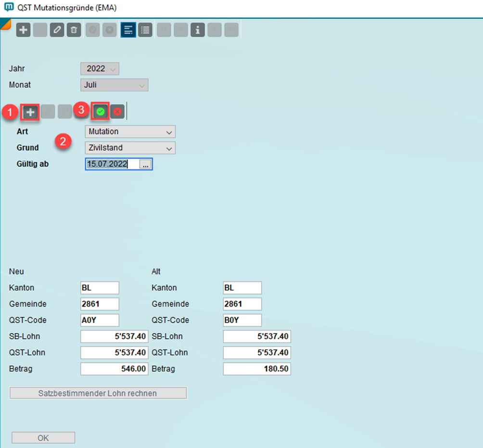Click the trash delete icon
Screen dimensions: 483x448
[73, 30]
